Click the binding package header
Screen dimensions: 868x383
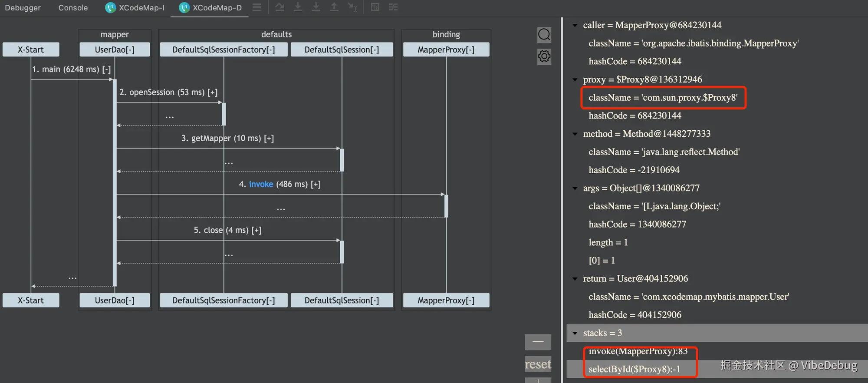[446, 34]
